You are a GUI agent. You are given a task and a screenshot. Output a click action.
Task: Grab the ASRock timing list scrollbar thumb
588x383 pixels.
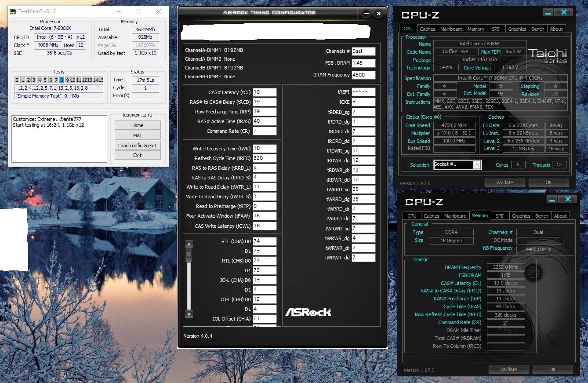(x=189, y=255)
